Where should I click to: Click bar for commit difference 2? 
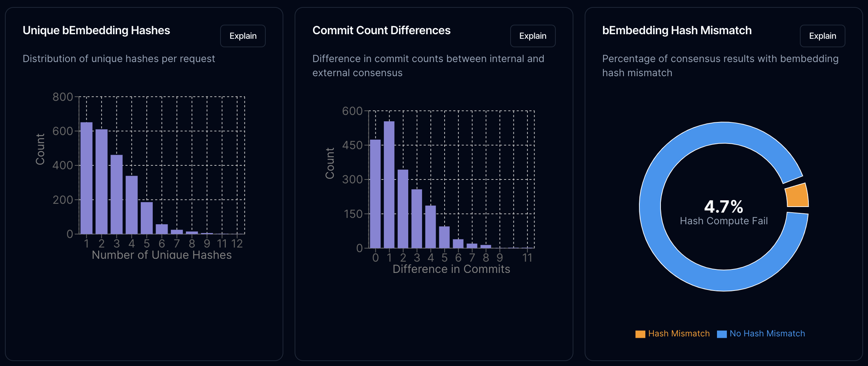pos(403,209)
